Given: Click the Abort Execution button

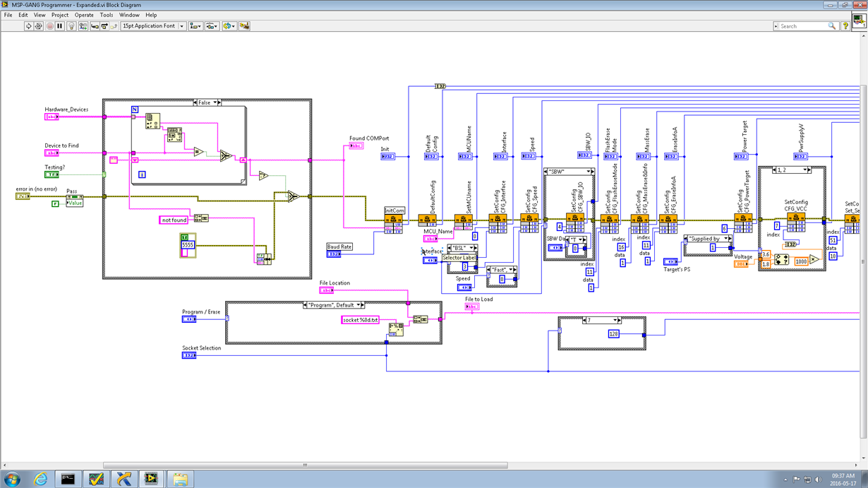Looking at the screenshot, I should point(49,26).
